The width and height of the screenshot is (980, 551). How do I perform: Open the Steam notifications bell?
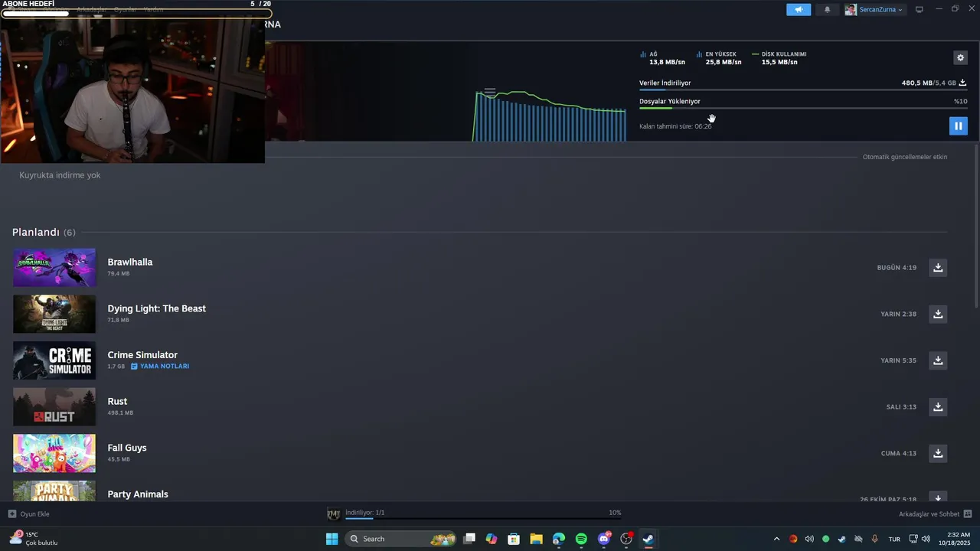[x=827, y=10]
